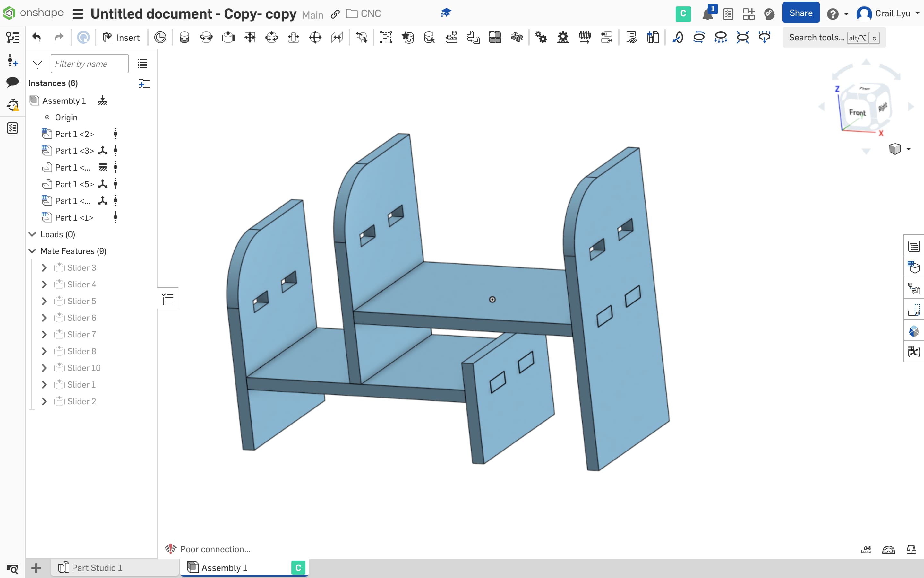Open the hamburger document menu
Image resolution: width=924 pixels, height=578 pixels.
[78, 14]
